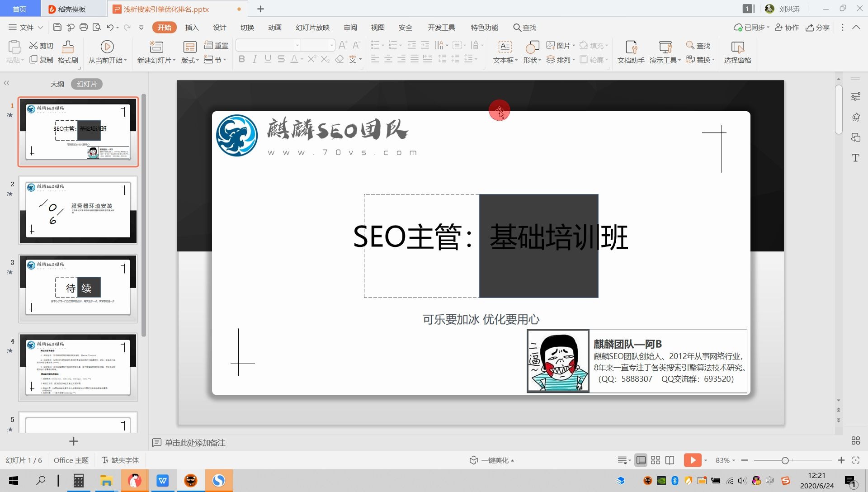This screenshot has width=868, height=492.
Task: Click the 替换 replace icon
Action: (699, 59)
